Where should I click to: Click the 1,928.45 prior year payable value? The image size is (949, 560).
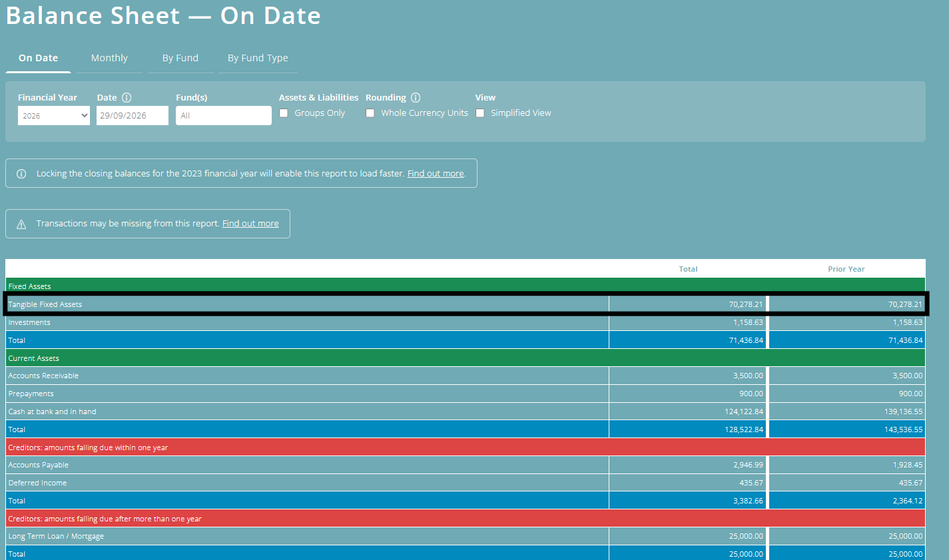coord(908,465)
